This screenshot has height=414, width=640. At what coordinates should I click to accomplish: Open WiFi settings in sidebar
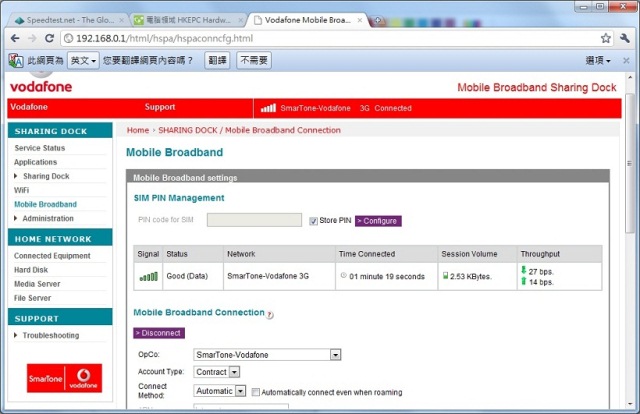pyautogui.click(x=21, y=190)
